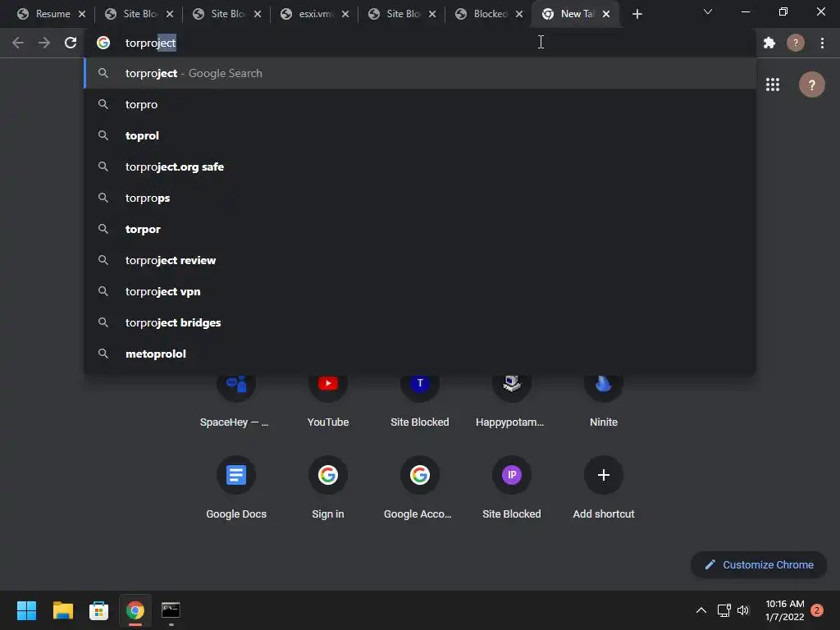Click the Google icon in the address bar
This screenshot has height=630, width=840.
103,43
